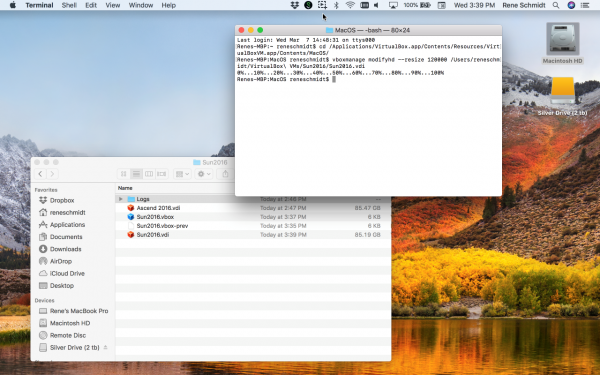The height and width of the screenshot is (375, 600).
Task: Sort Finder list by Name column
Action: tap(125, 188)
